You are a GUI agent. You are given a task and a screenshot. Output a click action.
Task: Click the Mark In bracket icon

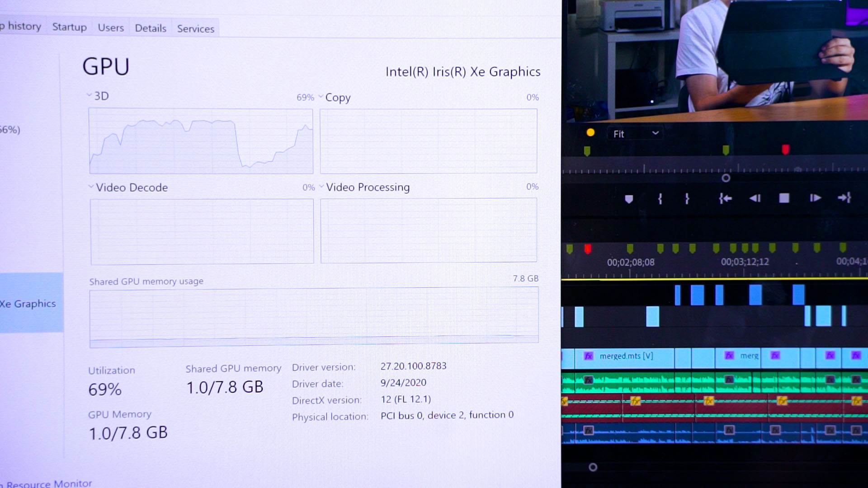(x=660, y=199)
